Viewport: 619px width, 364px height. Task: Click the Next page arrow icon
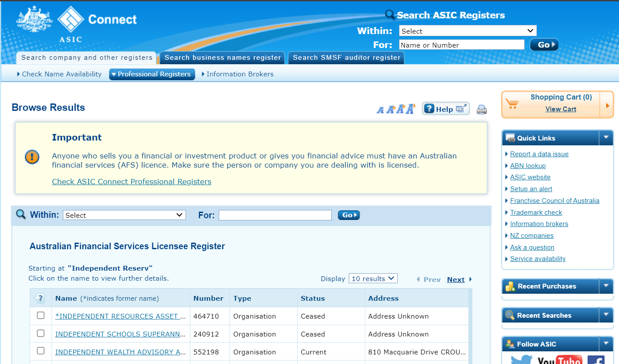click(470, 279)
